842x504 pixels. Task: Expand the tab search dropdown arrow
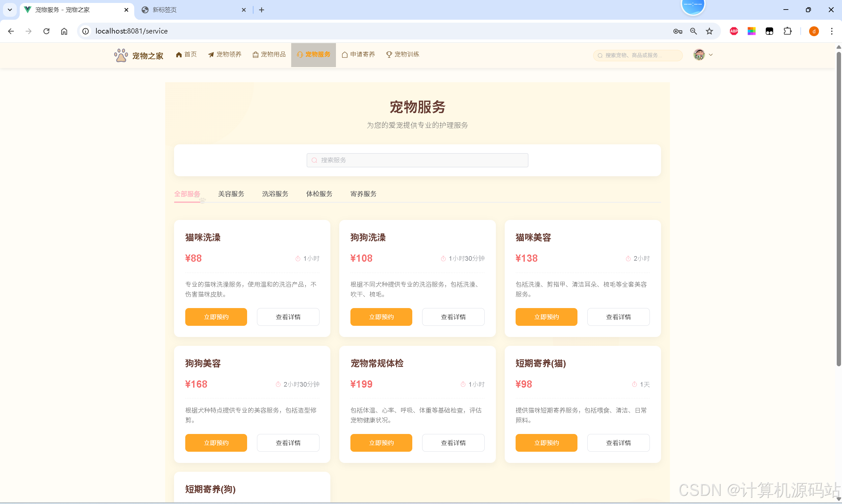[x=10, y=10]
